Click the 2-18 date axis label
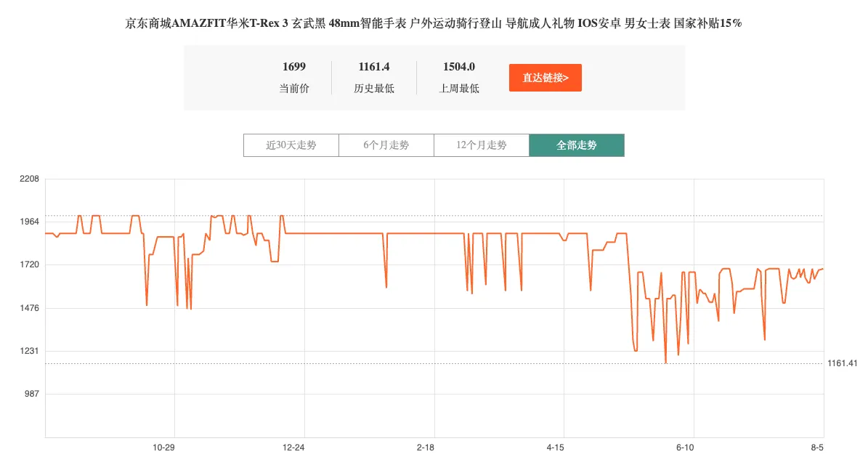 426,448
